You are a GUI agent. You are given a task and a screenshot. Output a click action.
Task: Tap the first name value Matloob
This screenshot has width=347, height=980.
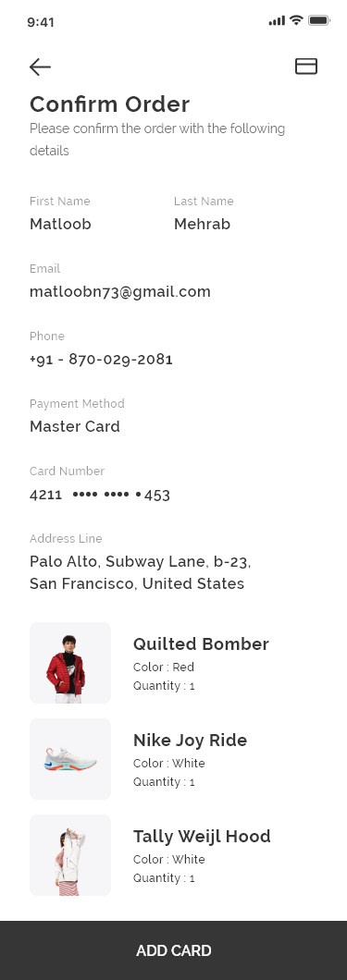[60, 224]
